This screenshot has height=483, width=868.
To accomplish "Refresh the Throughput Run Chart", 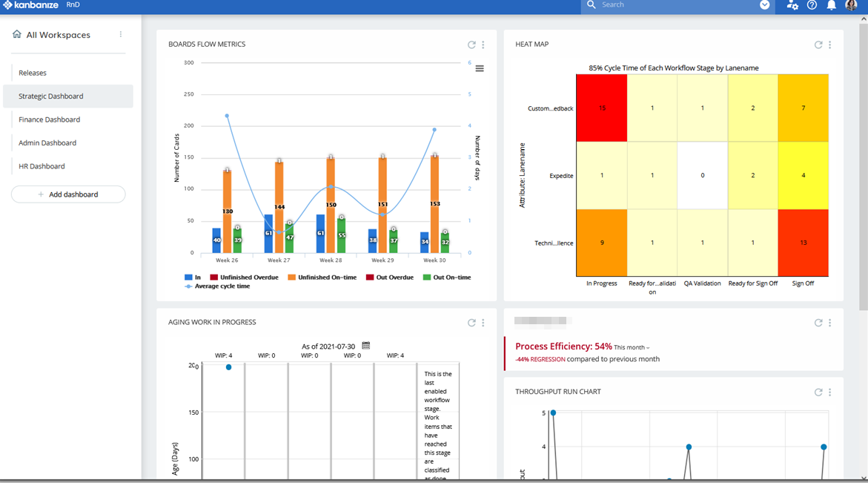I will pyautogui.click(x=818, y=392).
